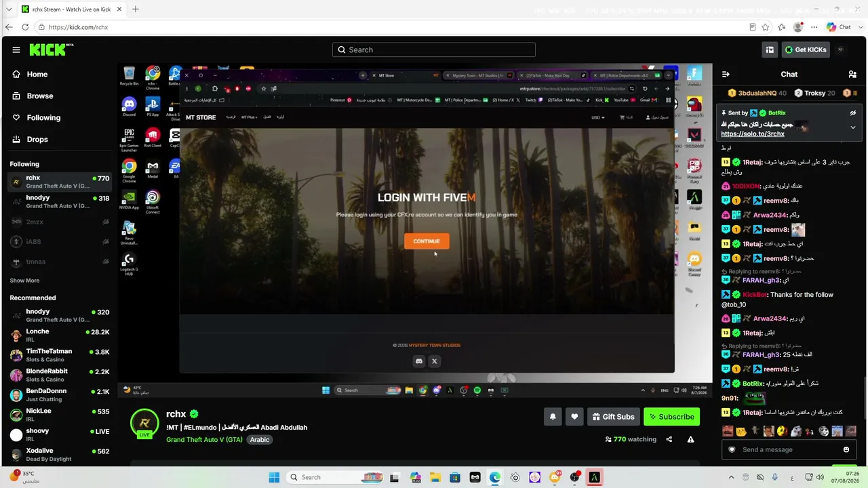Open the solo.to/3rchx link in chat
This screenshot has width=868, height=488.
[753, 134]
